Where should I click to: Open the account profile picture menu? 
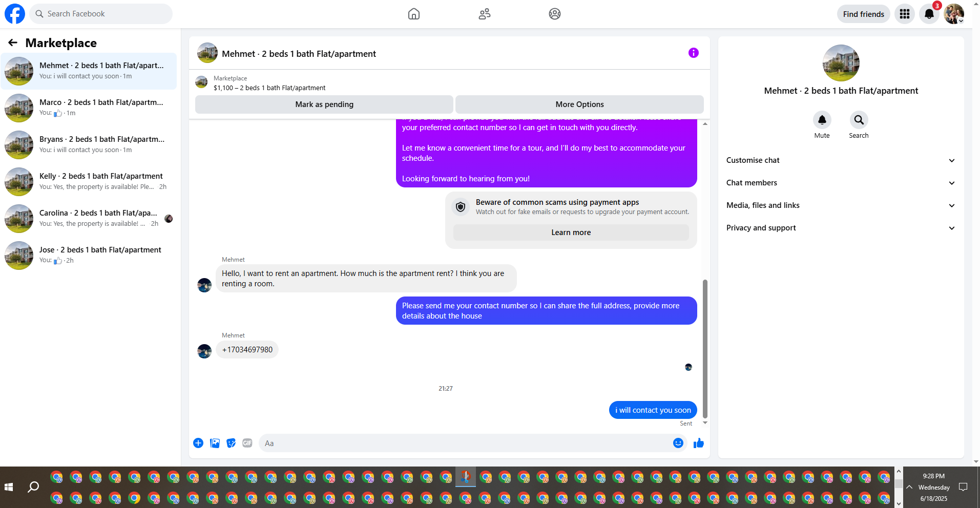[x=954, y=14]
